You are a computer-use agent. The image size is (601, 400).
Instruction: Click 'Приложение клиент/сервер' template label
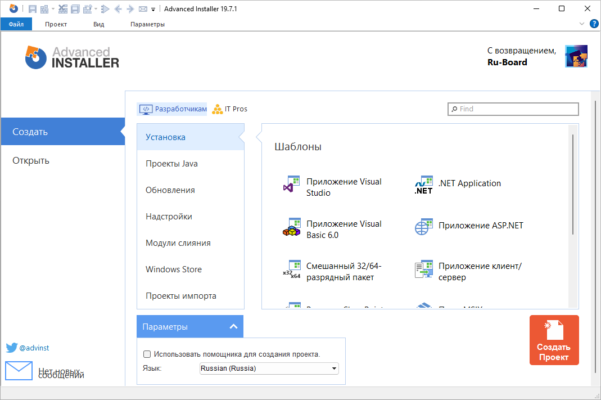coord(480,271)
